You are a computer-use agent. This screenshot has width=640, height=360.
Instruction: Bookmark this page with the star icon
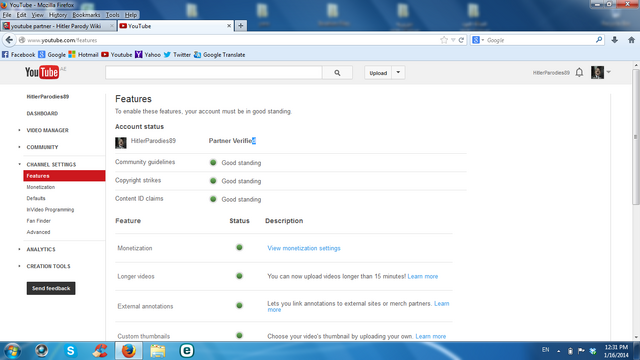click(444, 40)
